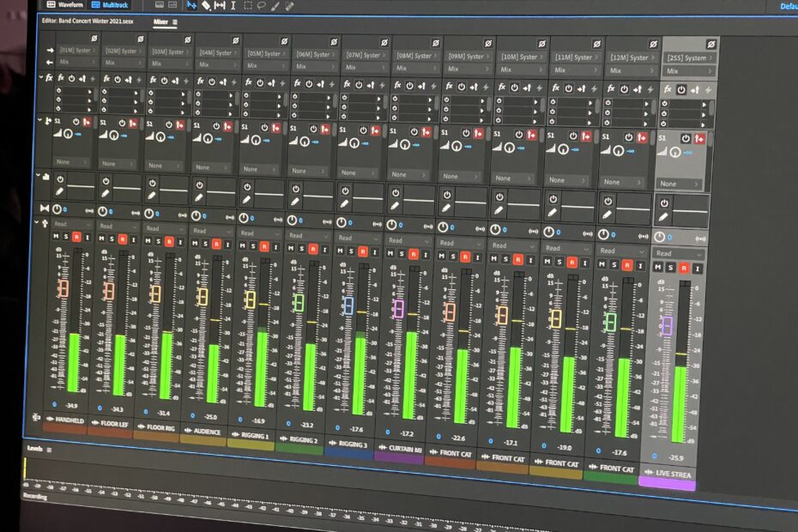Pick the Lasso Selection tool
Screen dimensions: 798x532
[261, 5]
